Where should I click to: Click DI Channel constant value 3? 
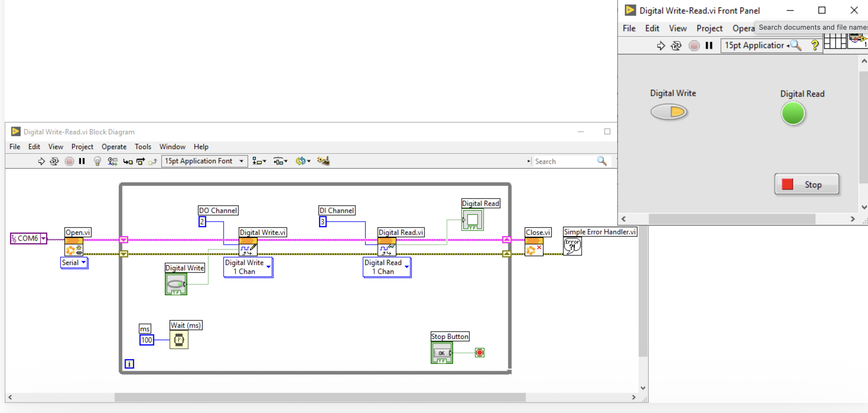[x=323, y=222]
